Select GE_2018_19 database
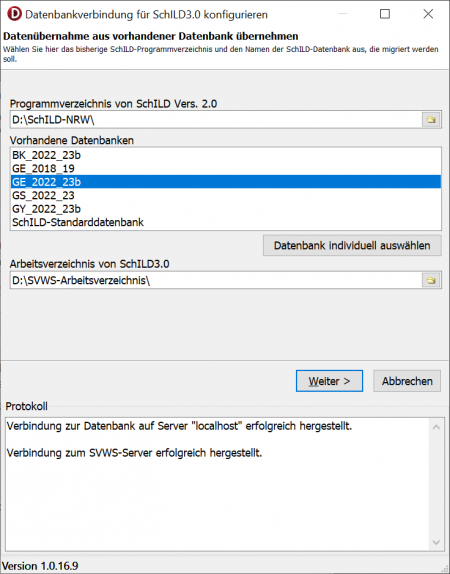Viewport: 450px width, 574px height. pyautogui.click(x=226, y=168)
